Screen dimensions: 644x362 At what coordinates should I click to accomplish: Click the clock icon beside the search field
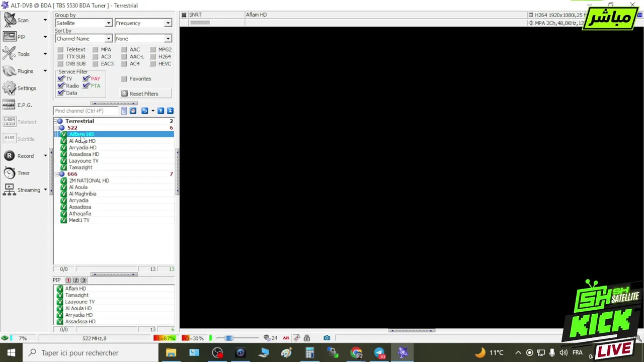click(133, 111)
